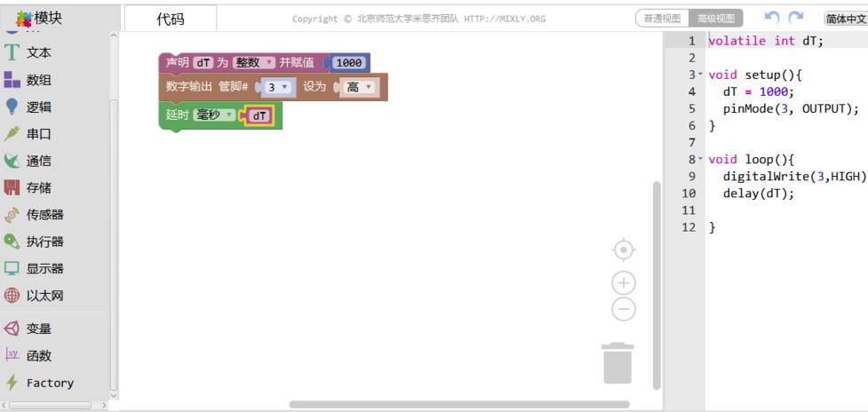
Task: Open the 执行器 actuator category
Action: click(33, 242)
